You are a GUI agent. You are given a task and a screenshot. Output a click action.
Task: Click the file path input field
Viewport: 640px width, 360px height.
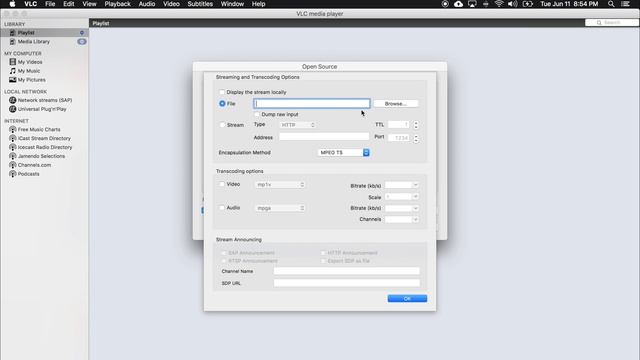point(312,104)
